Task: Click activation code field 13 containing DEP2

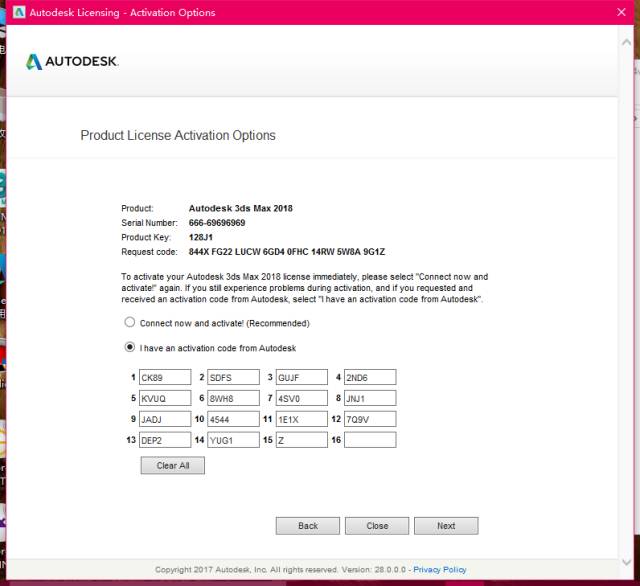Action: pyautogui.click(x=165, y=440)
